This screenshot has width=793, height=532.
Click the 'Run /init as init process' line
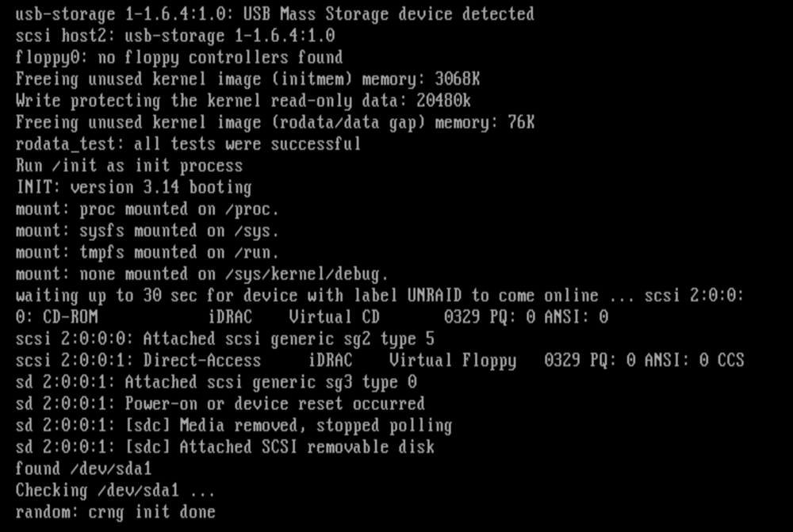tap(129, 166)
